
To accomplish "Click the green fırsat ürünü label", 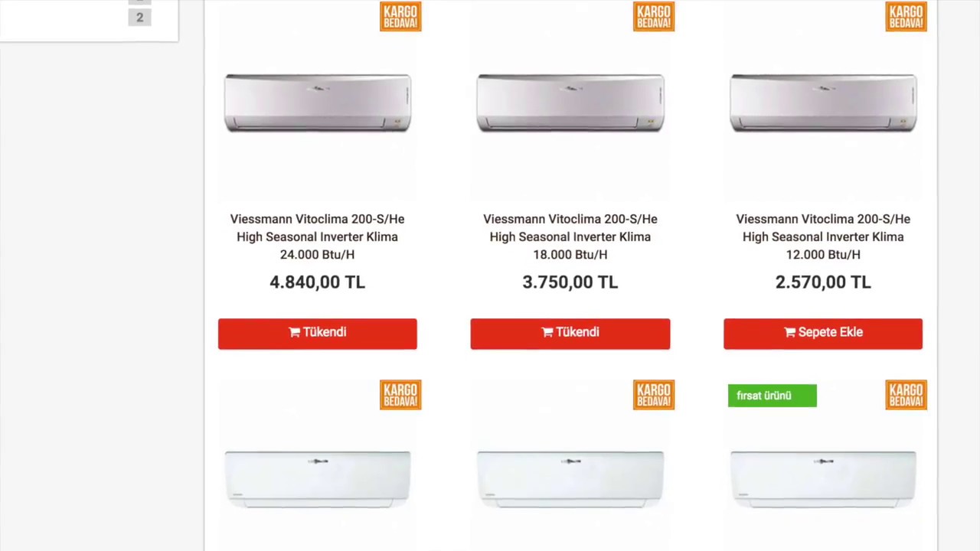I will (x=772, y=396).
